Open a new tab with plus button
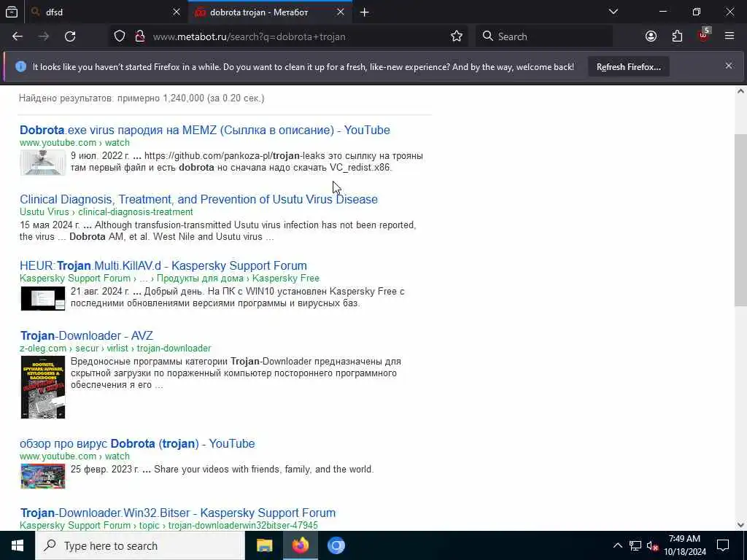 365,12
